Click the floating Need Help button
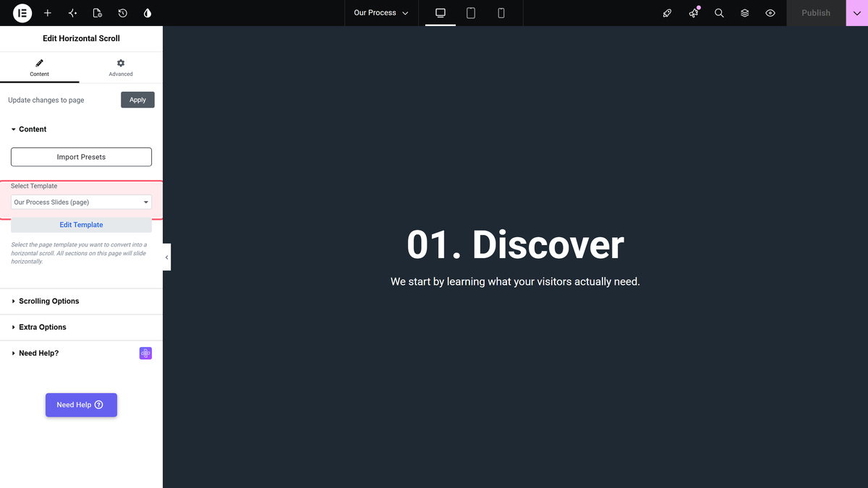Screen dimensions: 868x488 [x=81, y=405]
